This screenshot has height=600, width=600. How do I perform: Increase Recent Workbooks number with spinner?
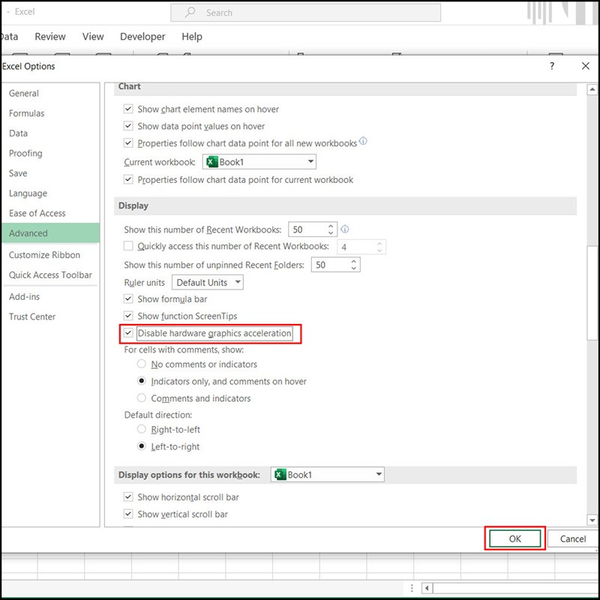pyautogui.click(x=332, y=225)
